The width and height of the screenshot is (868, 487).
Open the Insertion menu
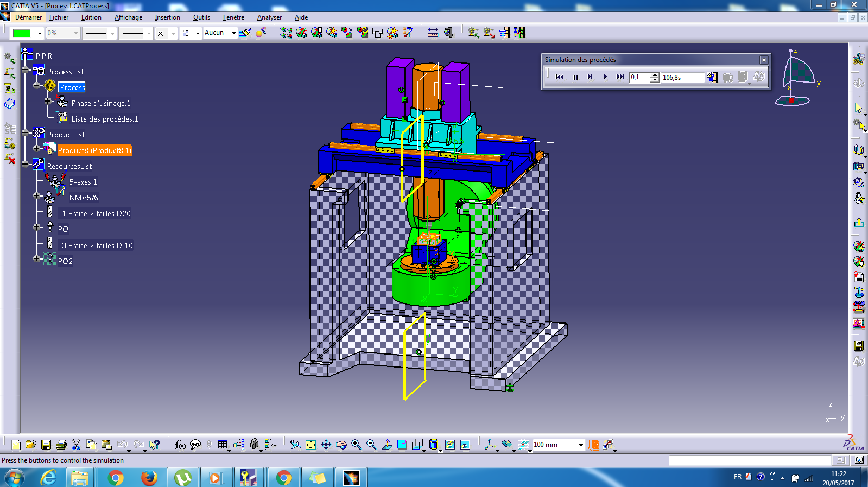pos(167,17)
